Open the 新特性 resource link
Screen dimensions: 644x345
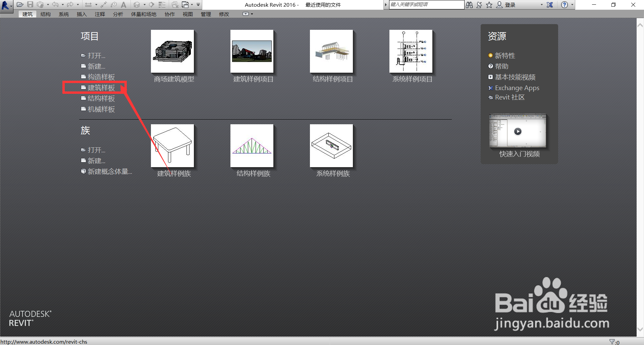502,56
